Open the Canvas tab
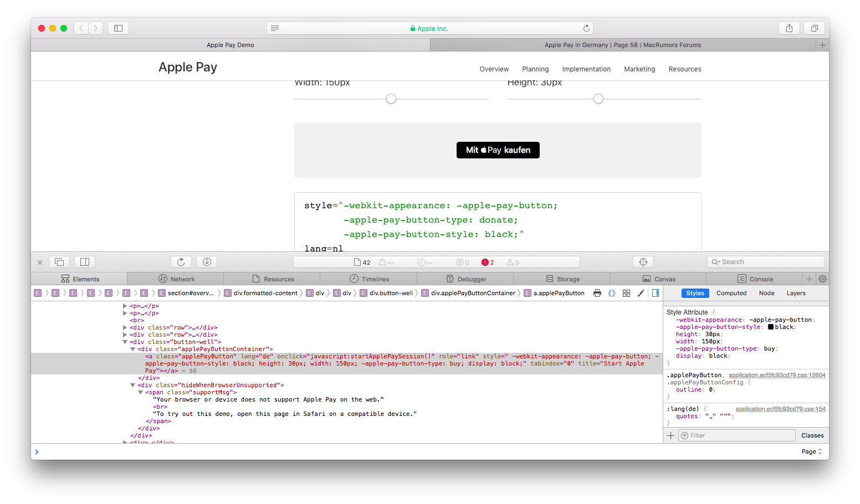Viewport: 860px width, 504px height. click(x=658, y=279)
